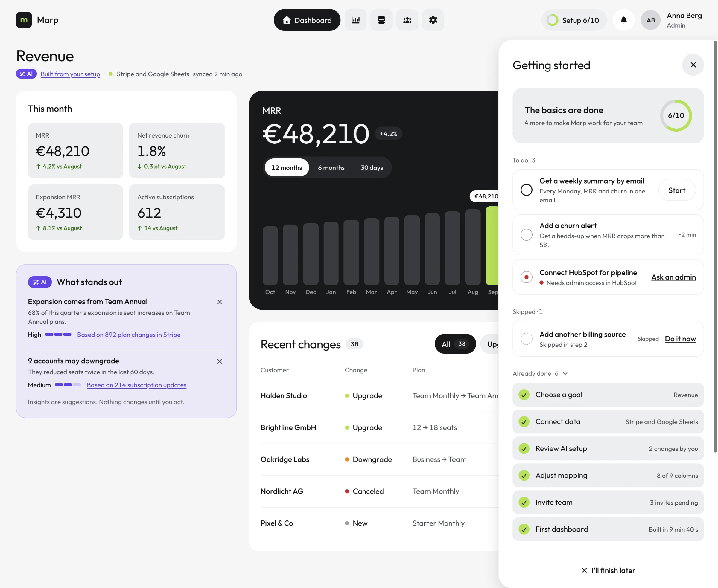Click the green check beside Invite team

(x=524, y=502)
